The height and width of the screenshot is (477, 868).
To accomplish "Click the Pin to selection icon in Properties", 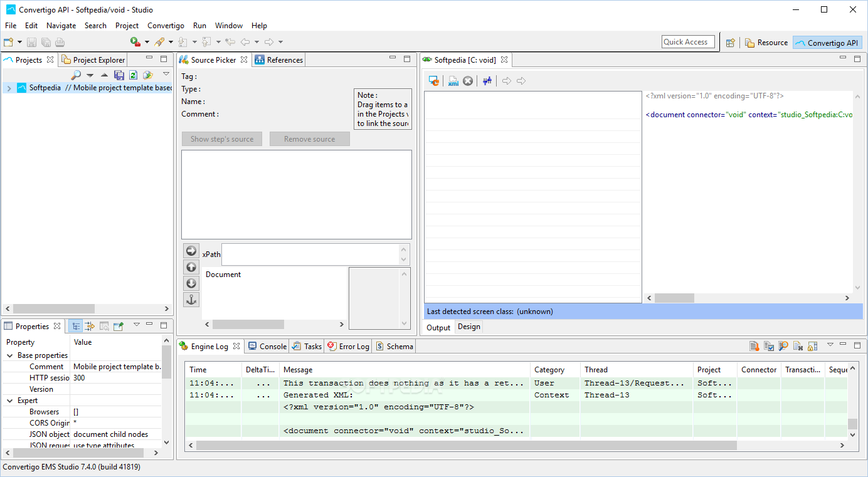I will 119,326.
